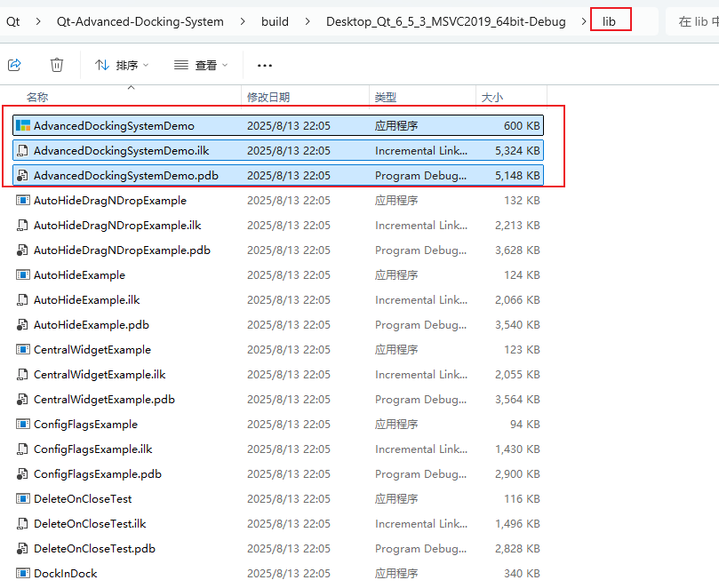Go to Qt-Advanced-Docking-System breadcrumb
Screen dimensions: 719x588
tap(140, 21)
